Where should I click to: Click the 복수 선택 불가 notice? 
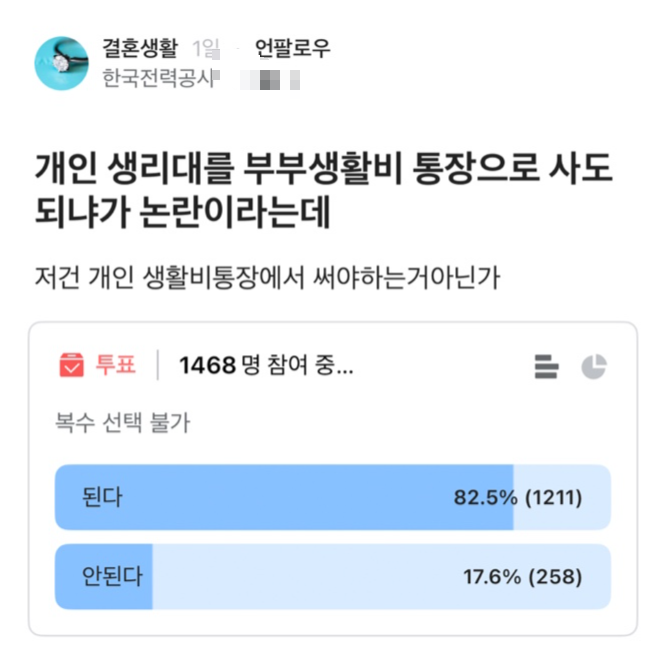coord(122,423)
